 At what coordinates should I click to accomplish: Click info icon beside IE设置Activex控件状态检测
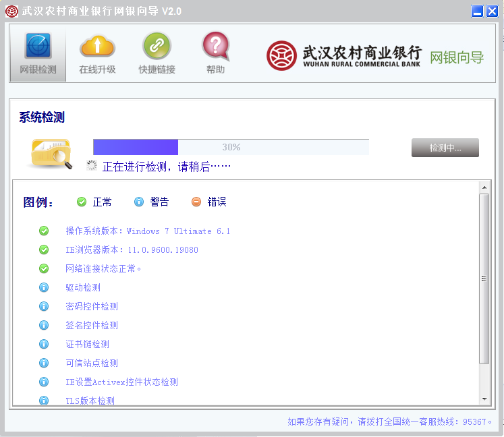(x=44, y=382)
